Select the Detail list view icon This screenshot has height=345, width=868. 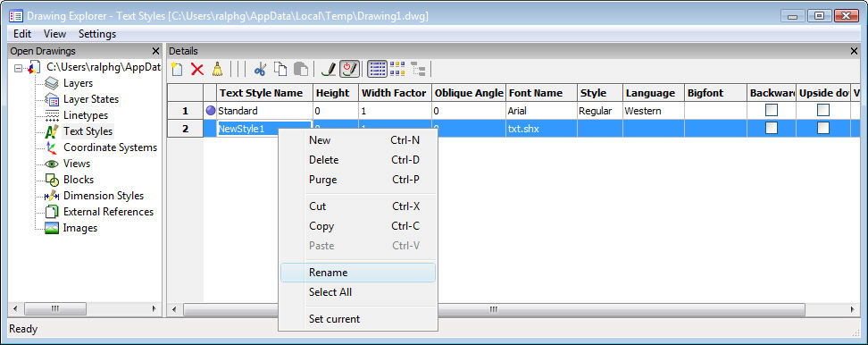[378, 69]
